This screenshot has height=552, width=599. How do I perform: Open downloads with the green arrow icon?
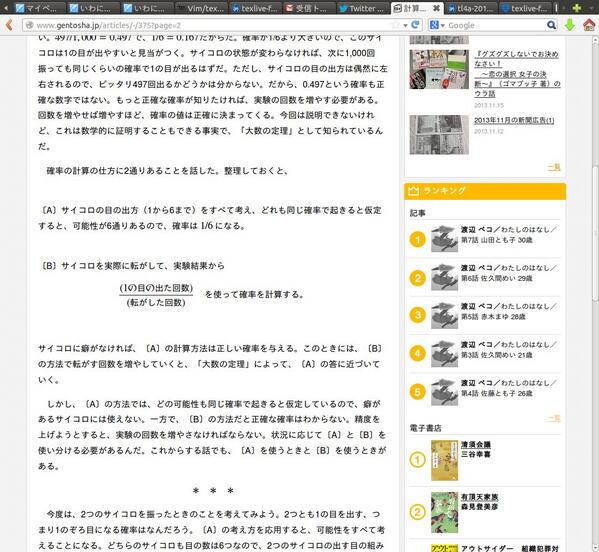click(x=570, y=25)
